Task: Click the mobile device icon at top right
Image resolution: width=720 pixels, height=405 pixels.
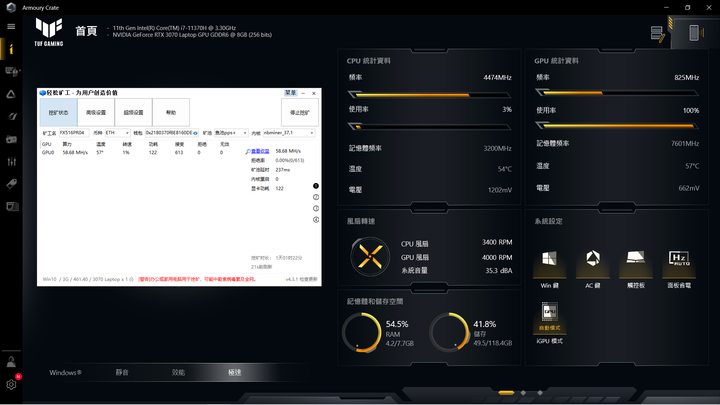Action: click(x=694, y=33)
